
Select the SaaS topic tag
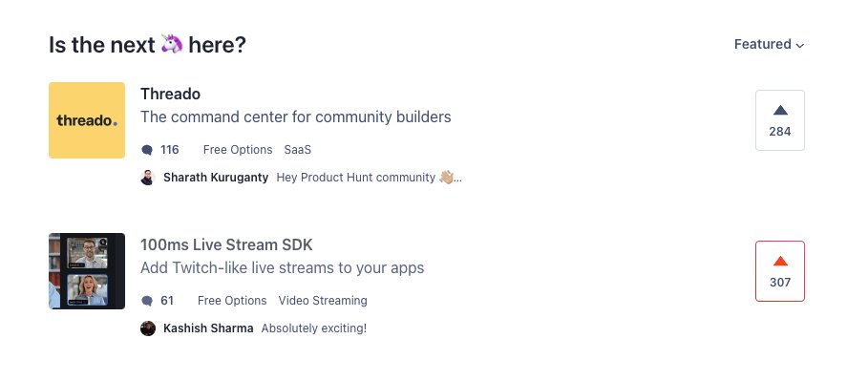[297, 150]
